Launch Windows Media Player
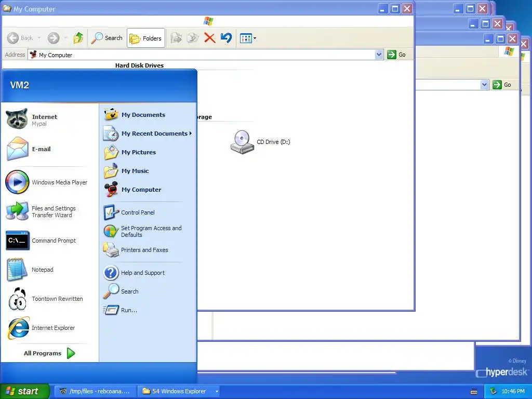Screen dimensions: 532x399 click(x=46, y=182)
